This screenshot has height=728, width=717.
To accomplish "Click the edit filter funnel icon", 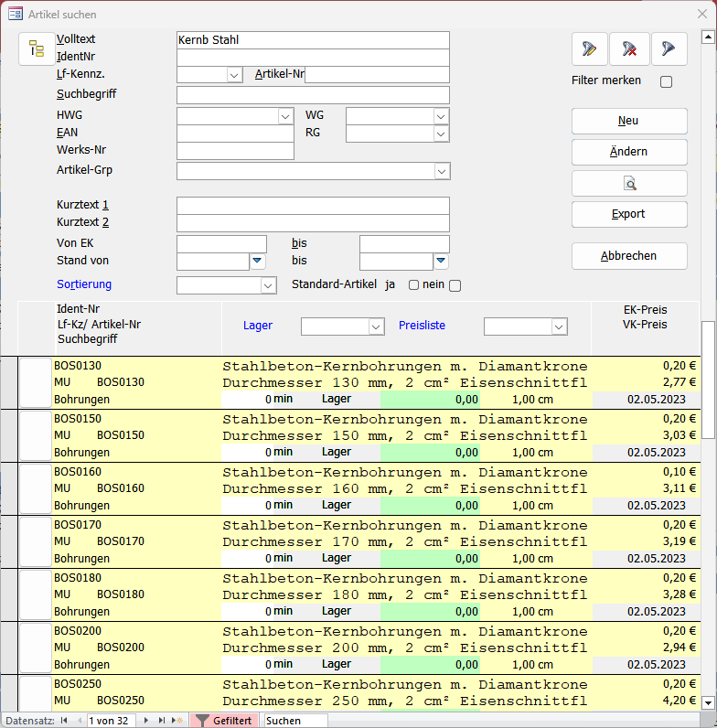I will 590,49.
